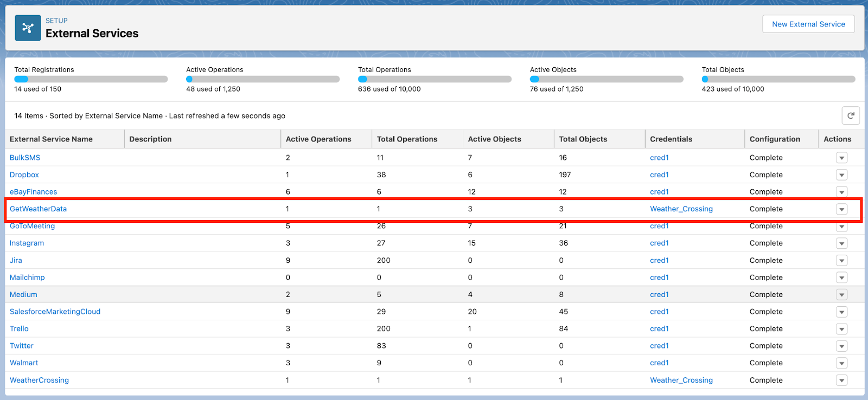Open the WeatherCrossing external service
Image resolution: width=868 pixels, height=400 pixels.
coord(39,380)
